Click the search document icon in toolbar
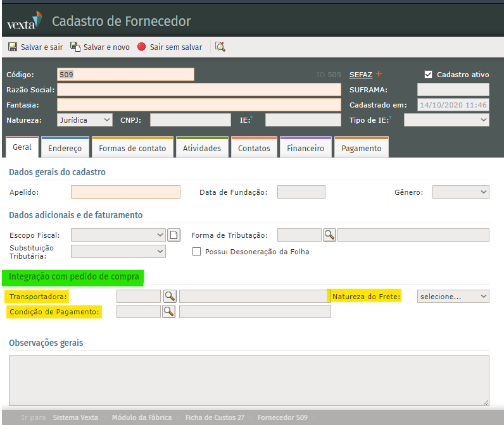This screenshot has width=504, height=425. tap(220, 47)
